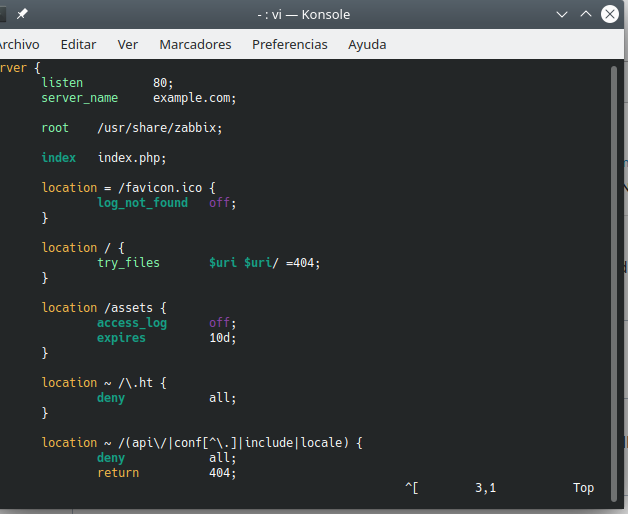Click the 'return' directive
The height and width of the screenshot is (514, 628).
(x=118, y=473)
